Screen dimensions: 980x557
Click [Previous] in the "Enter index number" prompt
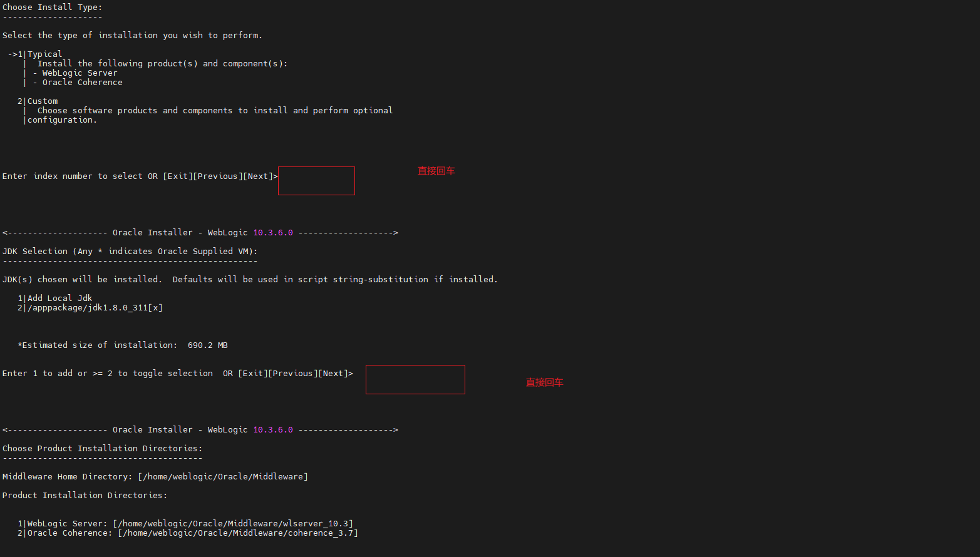point(218,176)
